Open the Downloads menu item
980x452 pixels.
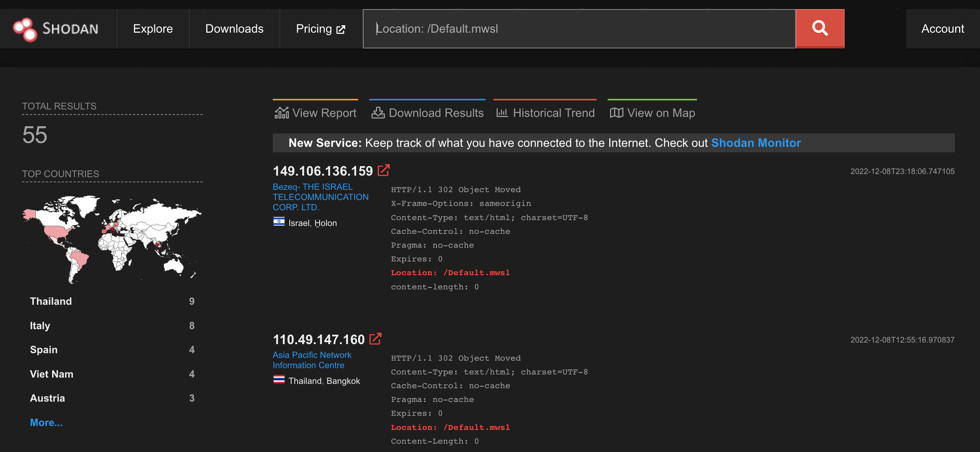pos(234,29)
